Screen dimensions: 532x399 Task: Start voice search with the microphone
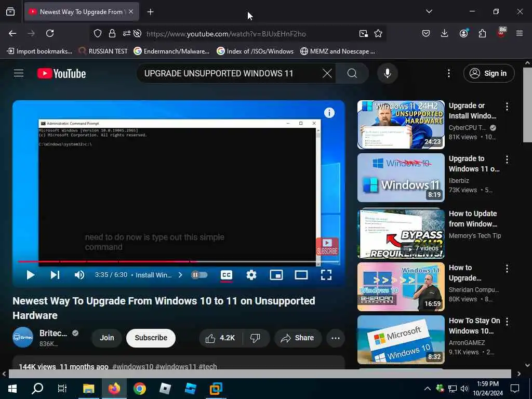(388, 73)
